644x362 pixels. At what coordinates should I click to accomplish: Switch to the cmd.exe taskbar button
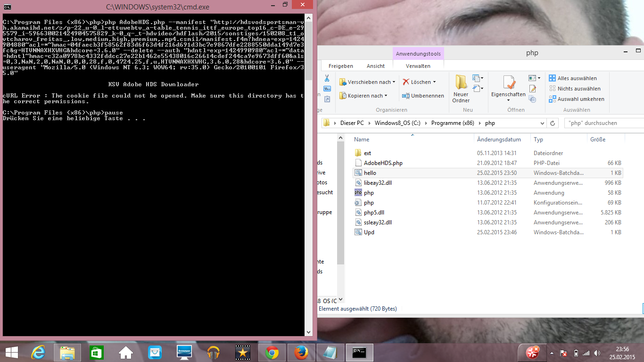point(360,353)
